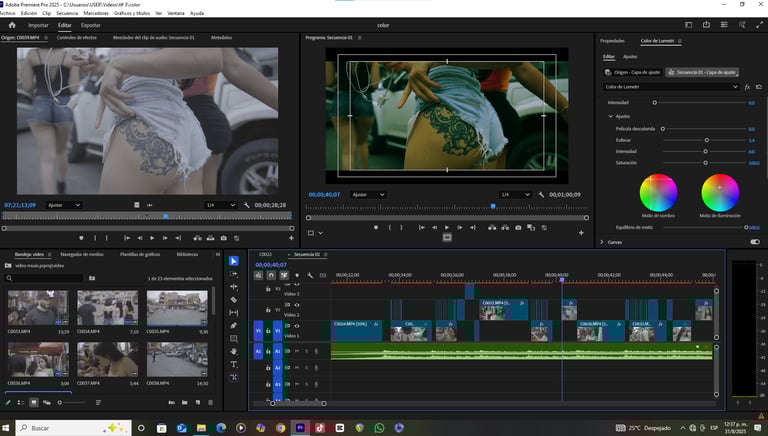This screenshot has width=768, height=436.
Task: Select the Track Select Forward tool
Action: (x=234, y=273)
